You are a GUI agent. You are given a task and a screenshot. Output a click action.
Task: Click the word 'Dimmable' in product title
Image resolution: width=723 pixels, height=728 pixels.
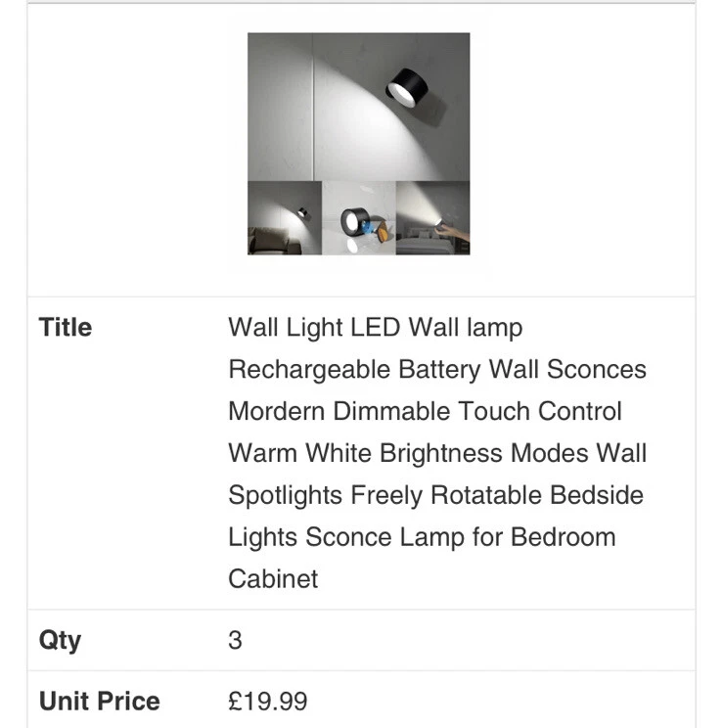pyautogui.click(x=391, y=411)
